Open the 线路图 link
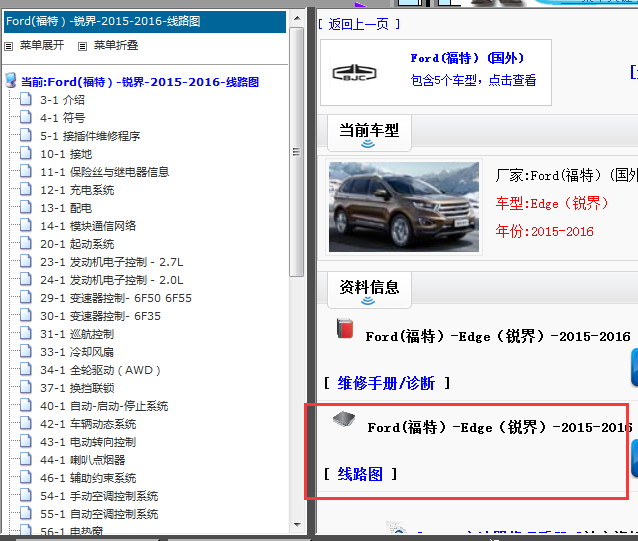This screenshot has height=541, width=638. [360, 474]
